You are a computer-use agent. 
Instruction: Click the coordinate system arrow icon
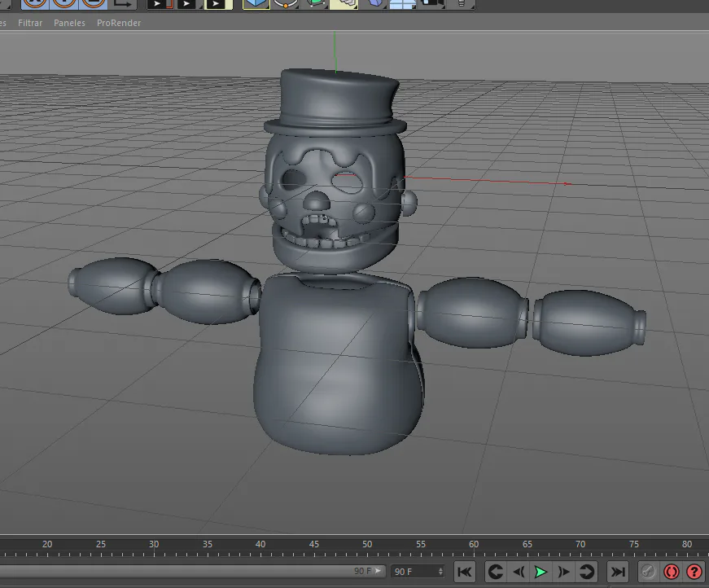(x=123, y=3)
